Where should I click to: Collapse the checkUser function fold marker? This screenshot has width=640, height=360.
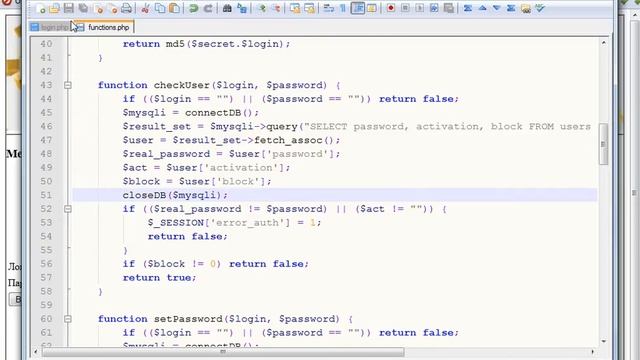point(68,85)
